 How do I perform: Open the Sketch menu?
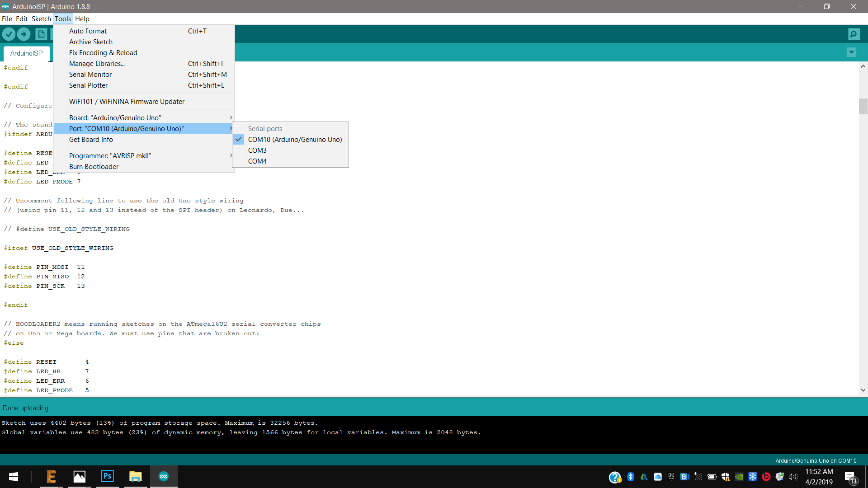pos(41,19)
